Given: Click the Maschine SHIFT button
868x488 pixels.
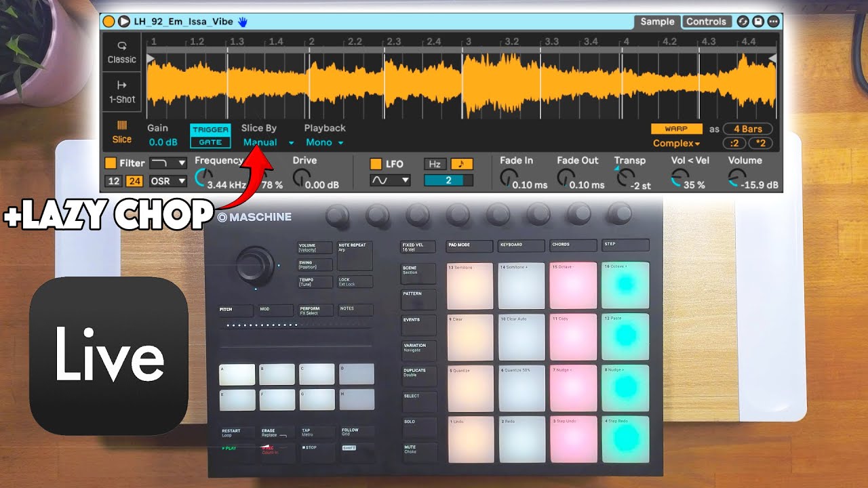Looking at the screenshot, I should tap(357, 453).
